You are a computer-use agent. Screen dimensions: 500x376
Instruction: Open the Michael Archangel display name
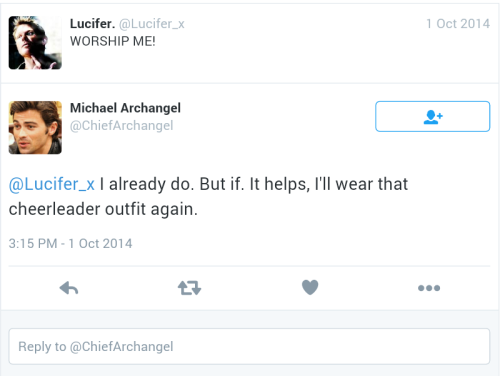pos(125,108)
